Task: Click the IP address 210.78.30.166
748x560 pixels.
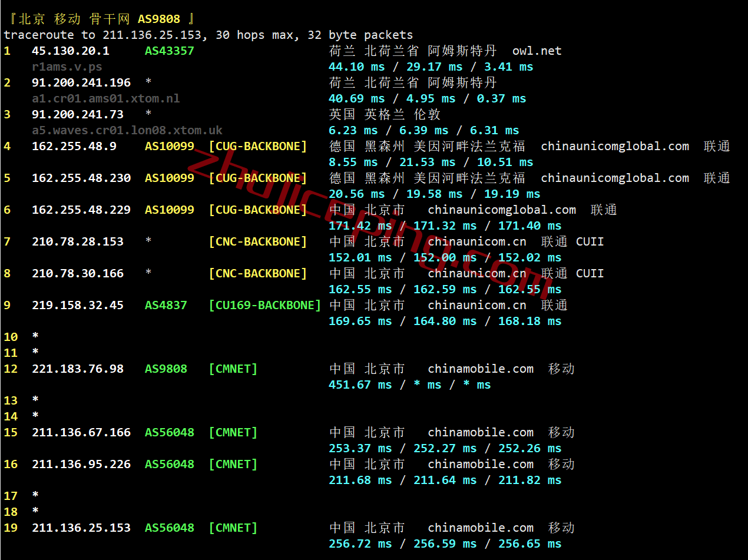Action: click(x=78, y=273)
